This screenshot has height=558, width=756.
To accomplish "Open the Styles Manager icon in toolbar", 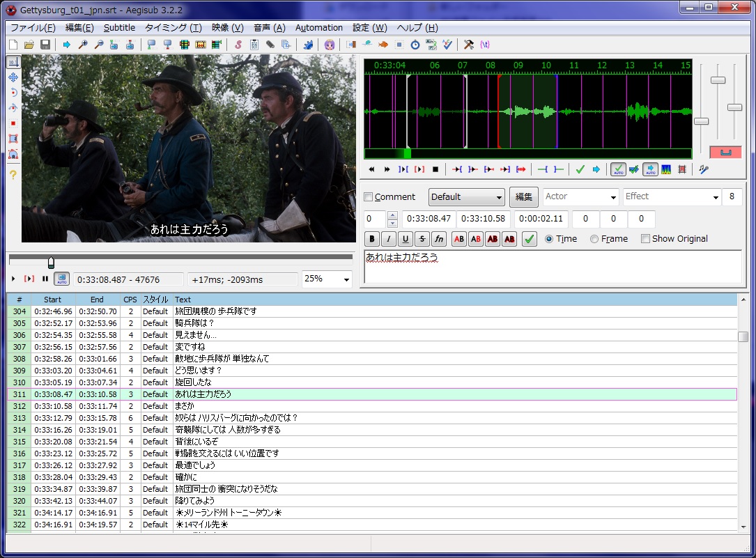I will click(x=238, y=45).
